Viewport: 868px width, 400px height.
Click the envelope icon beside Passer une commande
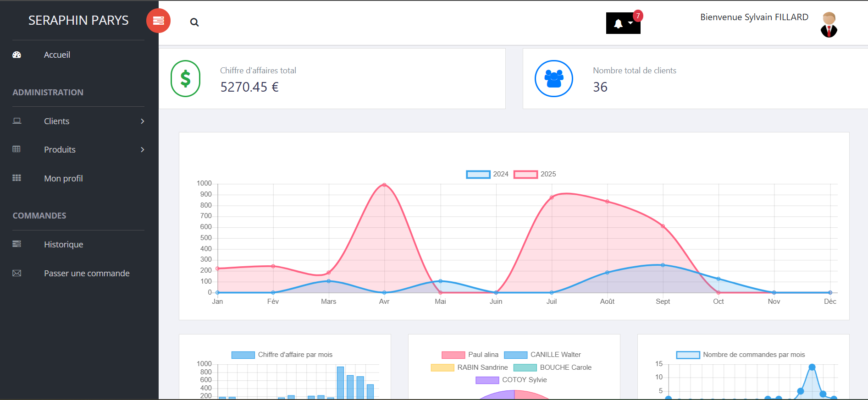[x=17, y=273]
